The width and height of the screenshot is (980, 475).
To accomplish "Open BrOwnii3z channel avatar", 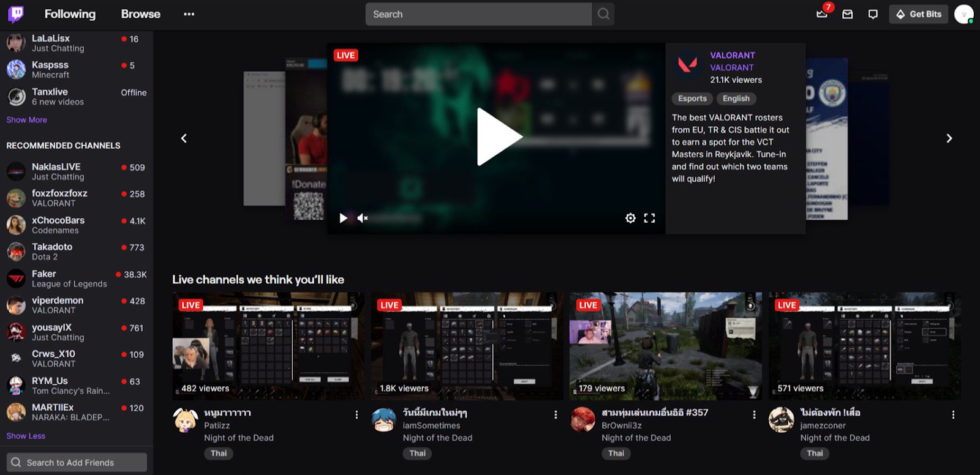I will point(582,419).
